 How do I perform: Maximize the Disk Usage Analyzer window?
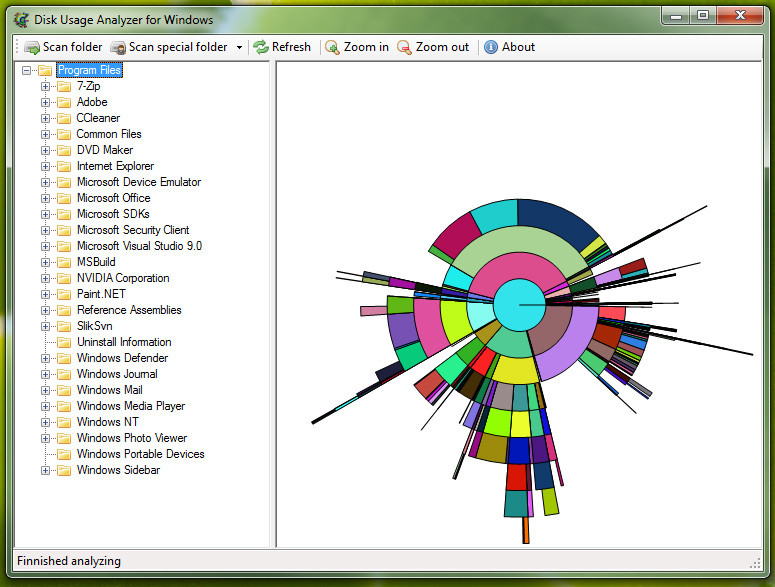(x=703, y=16)
